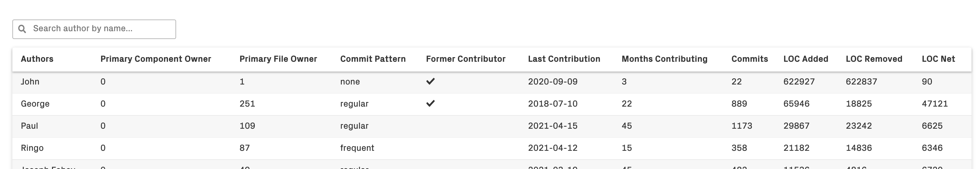Sort by Primary Component Owner column

point(156,59)
